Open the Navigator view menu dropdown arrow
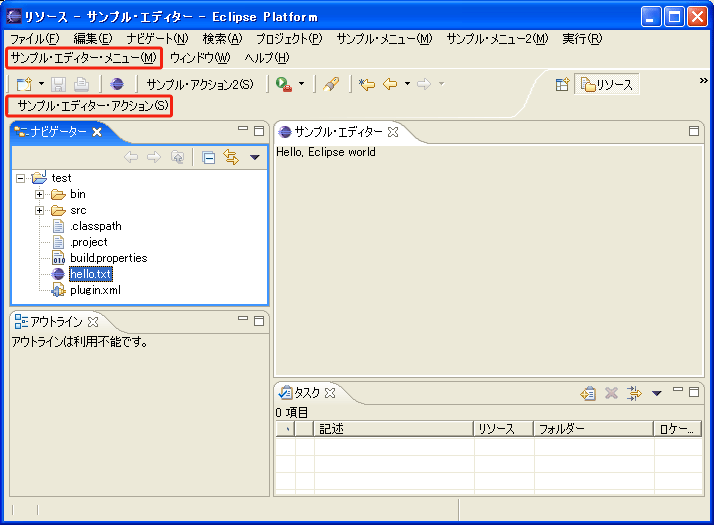 [x=254, y=157]
